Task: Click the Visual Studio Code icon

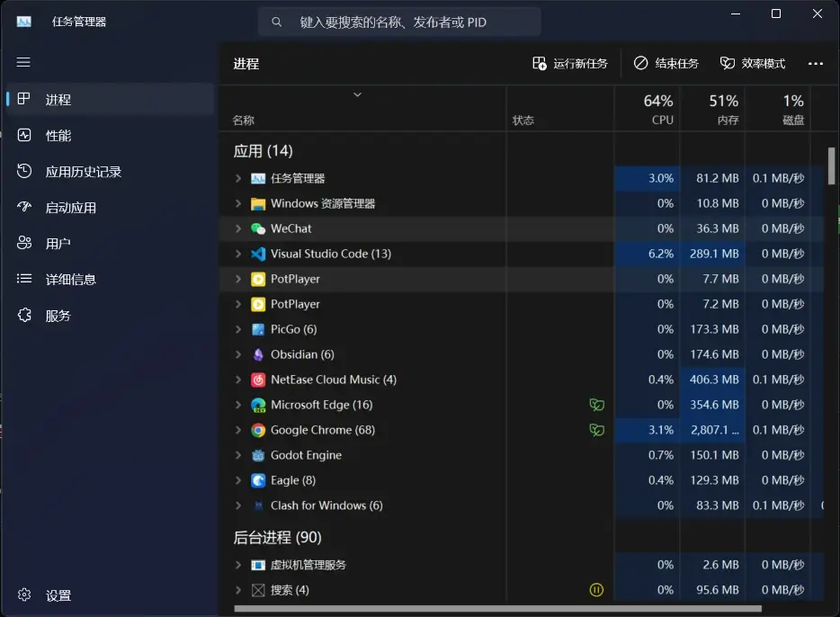Action: point(258,254)
